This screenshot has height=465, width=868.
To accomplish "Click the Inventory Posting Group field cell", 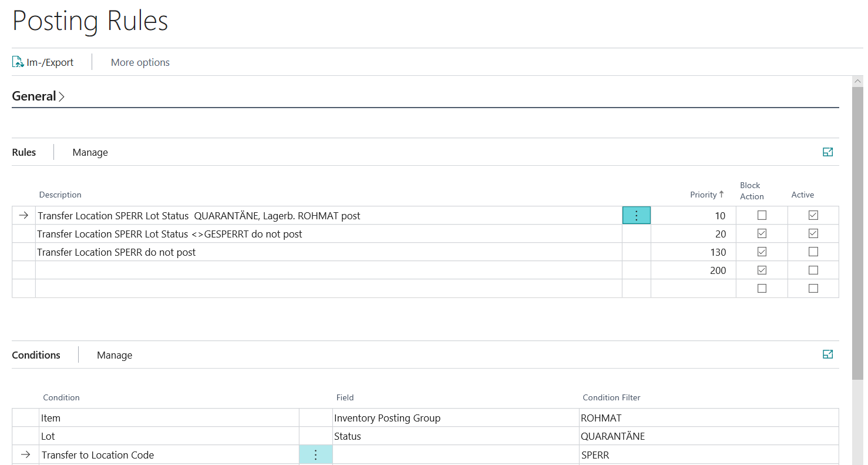I will (456, 418).
